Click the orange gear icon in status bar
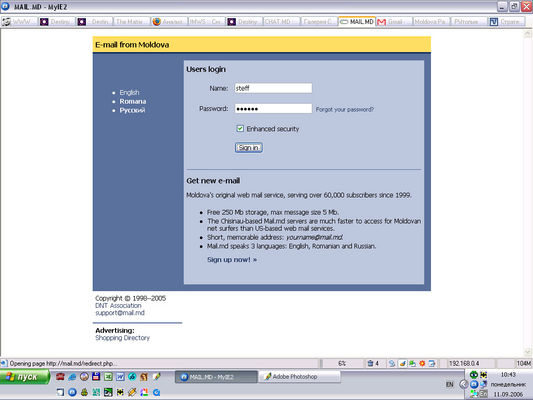 [422, 363]
